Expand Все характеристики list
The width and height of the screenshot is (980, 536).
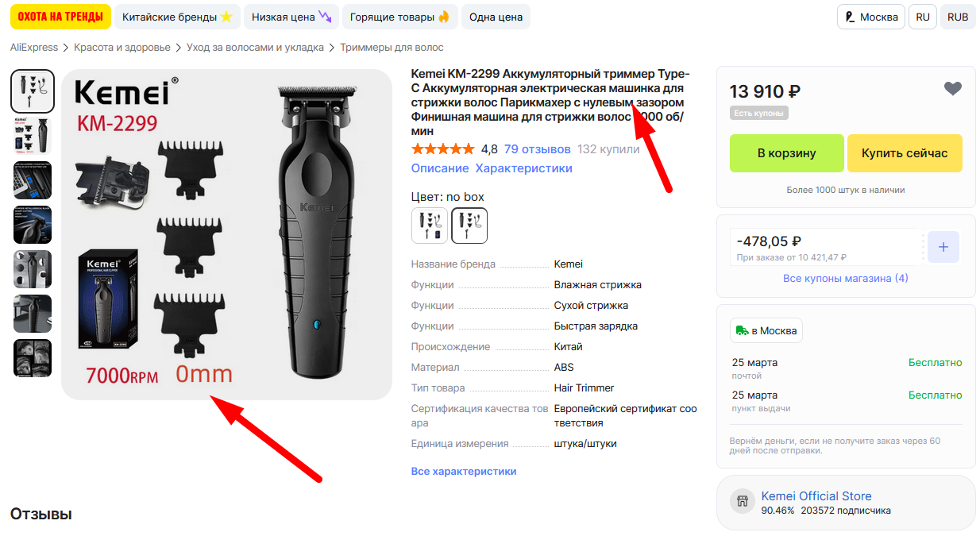click(x=464, y=472)
